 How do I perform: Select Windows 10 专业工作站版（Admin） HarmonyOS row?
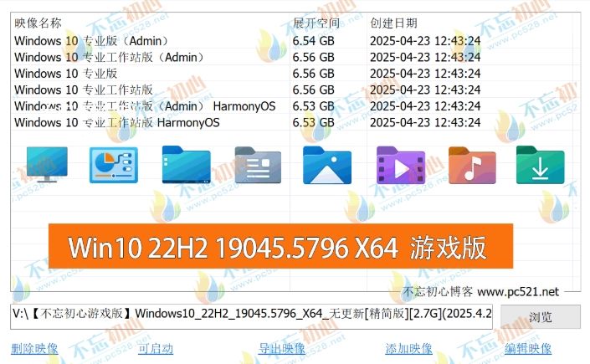(295, 106)
